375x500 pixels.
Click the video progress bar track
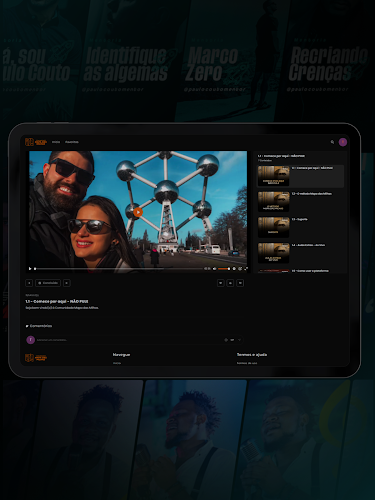click(118, 268)
